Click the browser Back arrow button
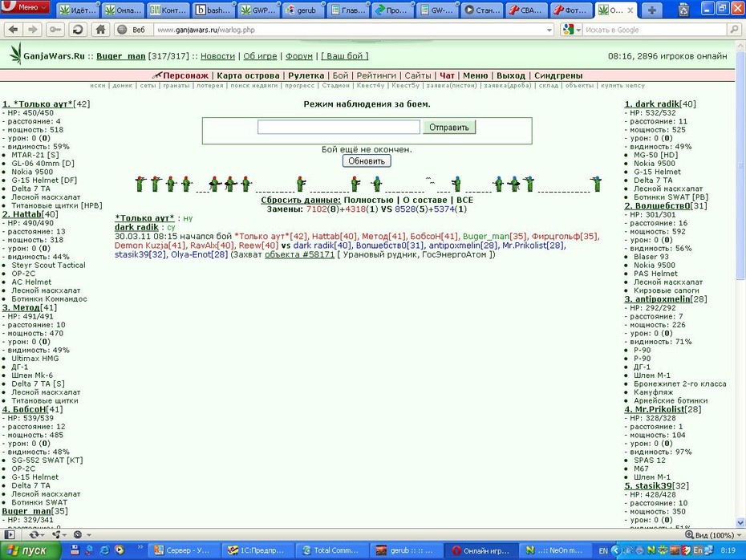Image resolution: width=746 pixels, height=560 pixels. coord(14,30)
